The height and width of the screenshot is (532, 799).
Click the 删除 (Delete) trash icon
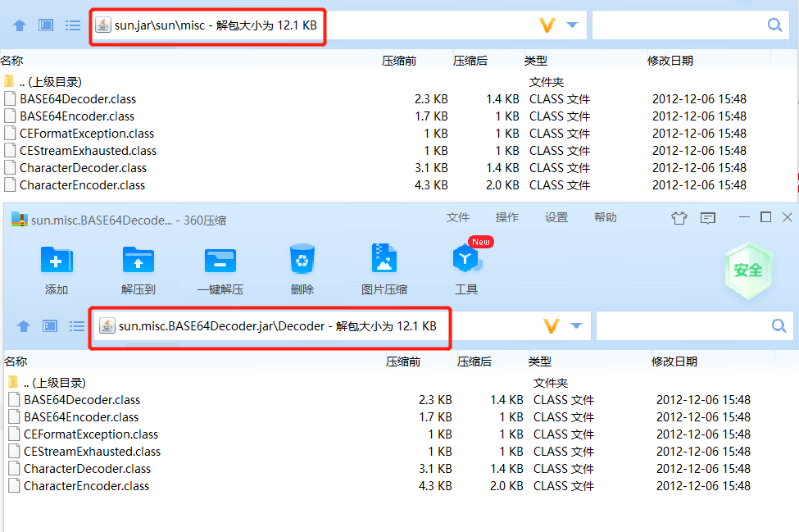tap(302, 259)
